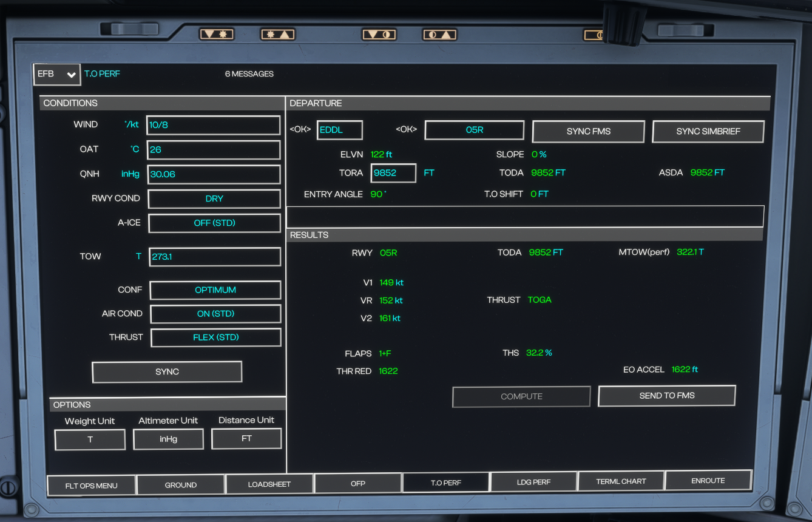Viewport: 812px width, 522px height.
Task: Click the FLAPS result "1+F"
Action: [x=385, y=353]
